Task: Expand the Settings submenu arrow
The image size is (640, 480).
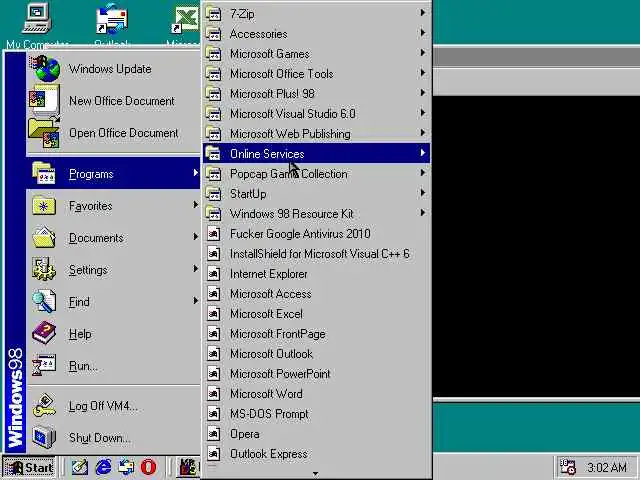Action: 196,269
